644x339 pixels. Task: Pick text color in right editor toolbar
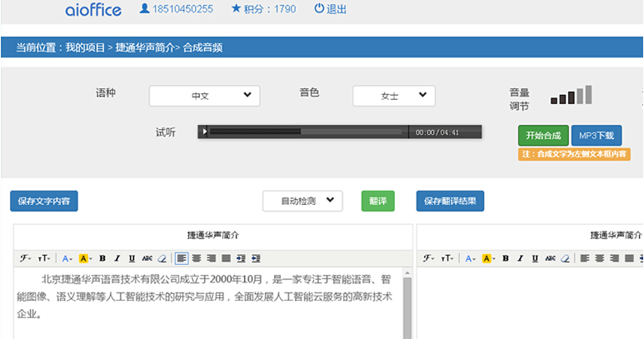[470, 258]
